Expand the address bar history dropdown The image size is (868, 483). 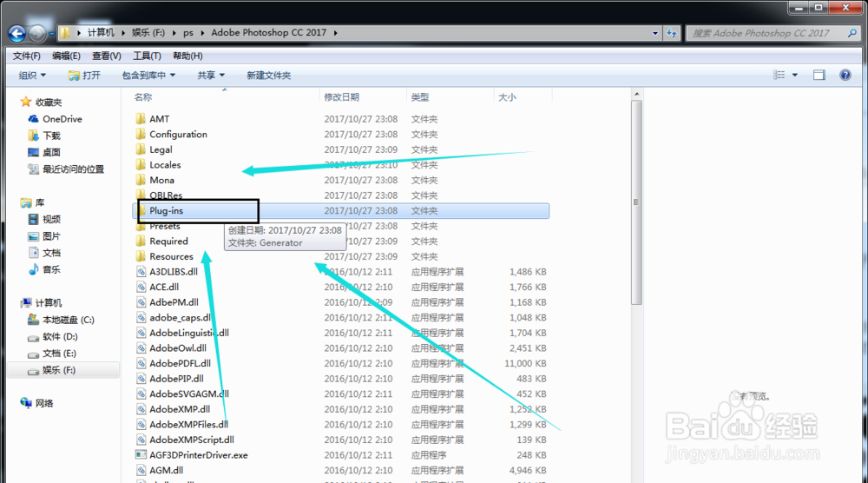[x=655, y=33]
